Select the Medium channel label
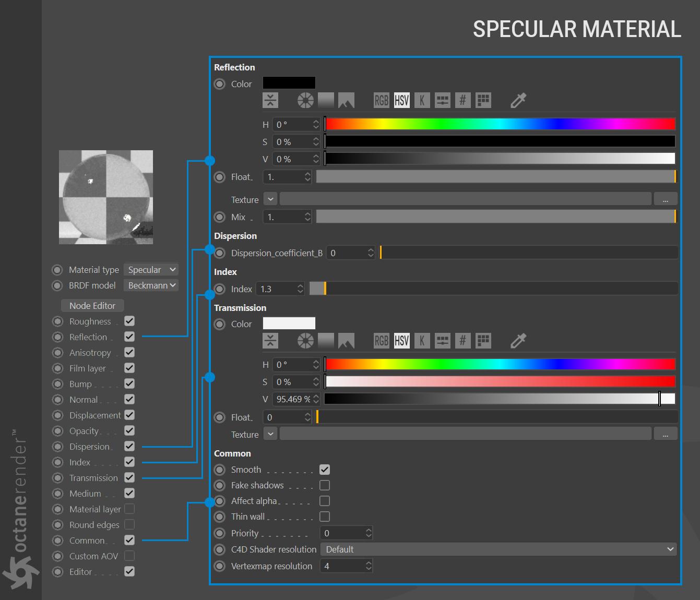Image resolution: width=700 pixels, height=600 pixels. coord(85,494)
